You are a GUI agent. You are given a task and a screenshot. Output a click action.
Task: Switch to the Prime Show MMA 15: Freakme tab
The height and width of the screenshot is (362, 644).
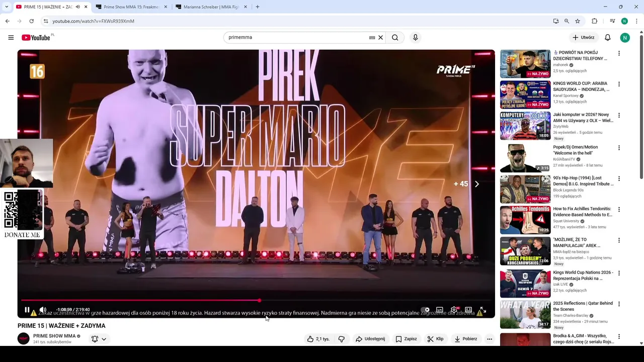131,7
